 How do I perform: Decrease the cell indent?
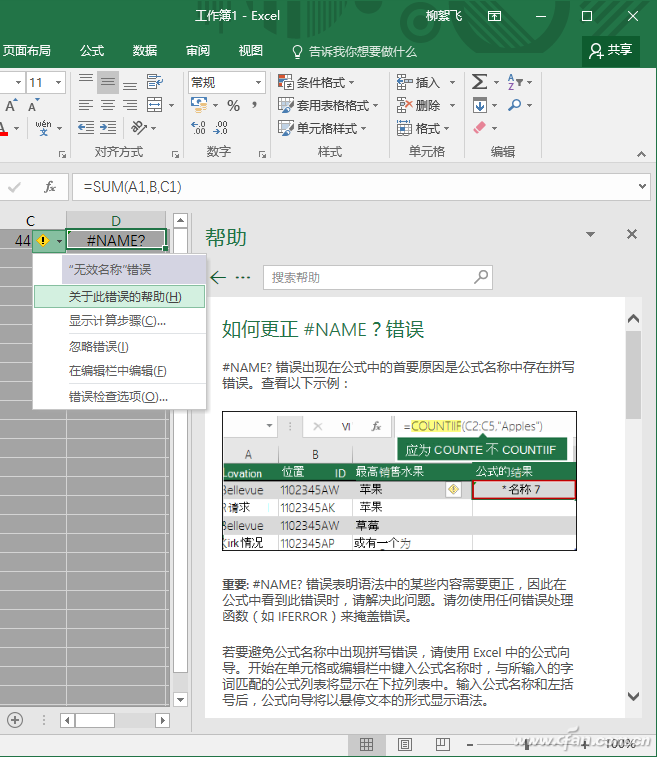pyautogui.click(x=86, y=127)
